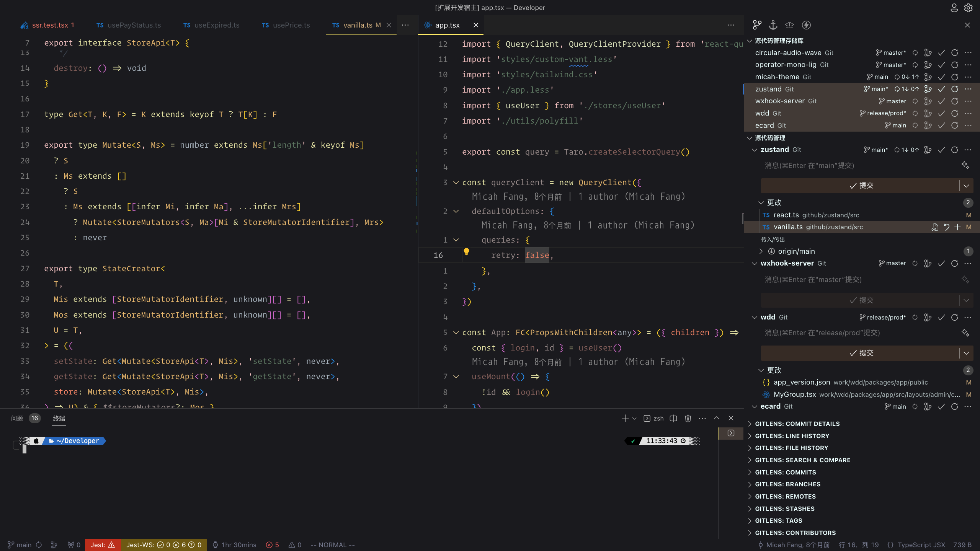Toggle fold on the queryClient line
Image resolution: width=980 pixels, height=551 pixels.
tap(456, 183)
